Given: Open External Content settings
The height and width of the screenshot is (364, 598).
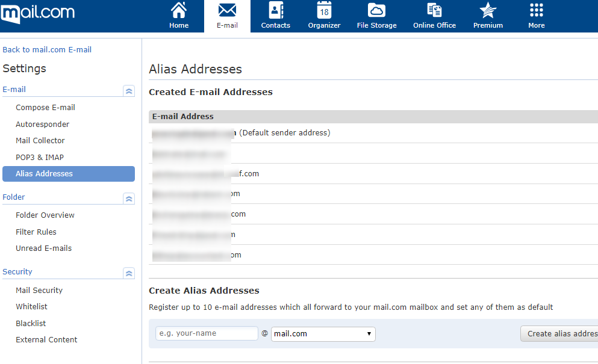Looking at the screenshot, I should pos(46,340).
